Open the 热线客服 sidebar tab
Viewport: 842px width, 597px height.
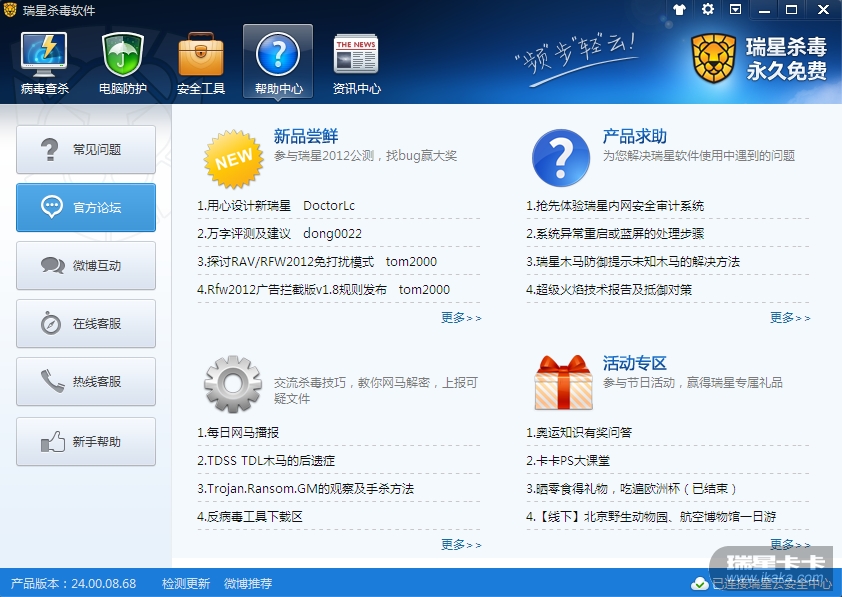[x=86, y=381]
